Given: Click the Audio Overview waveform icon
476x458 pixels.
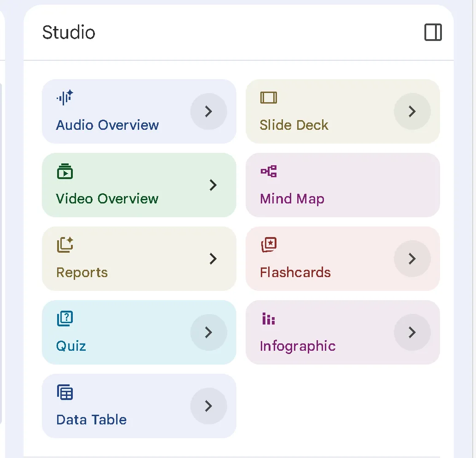Looking at the screenshot, I should pos(65,98).
